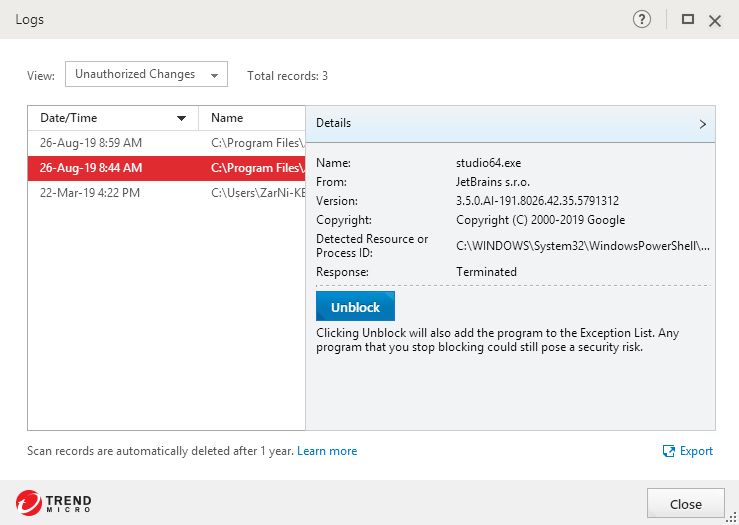
Task: Click the Close button
Action: (x=685, y=504)
